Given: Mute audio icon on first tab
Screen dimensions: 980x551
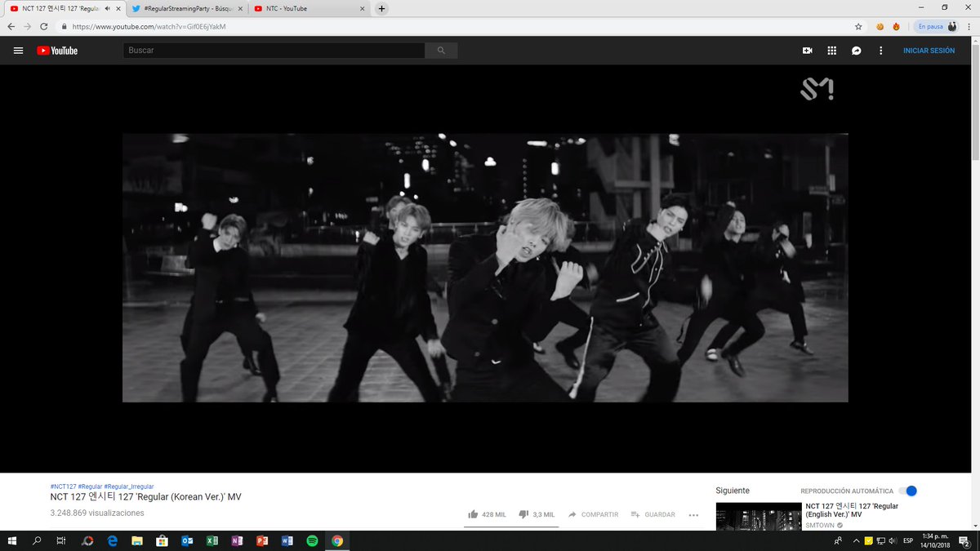Looking at the screenshot, I should click(107, 8).
